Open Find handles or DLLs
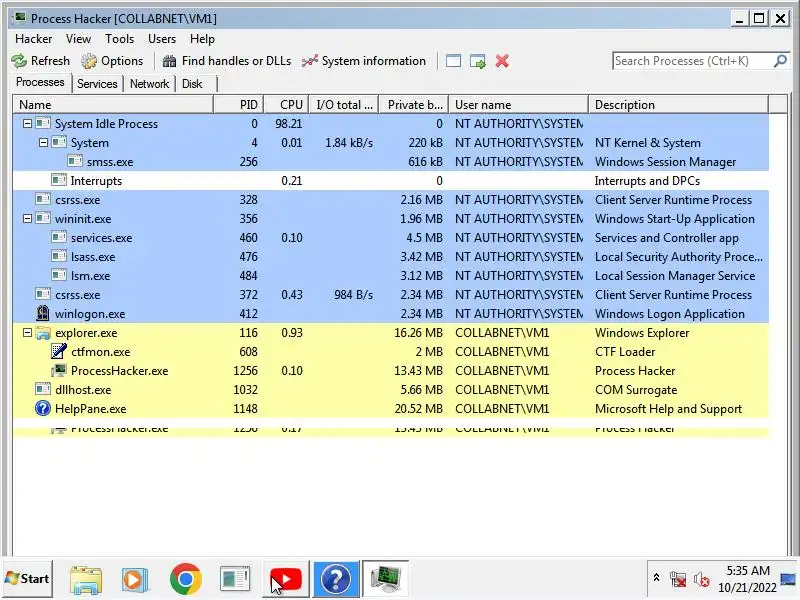This screenshot has width=800, height=600. [x=227, y=61]
